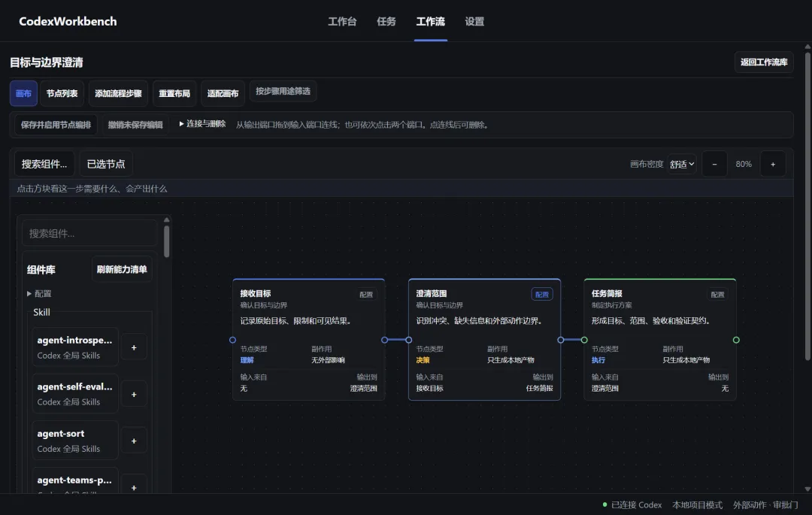The height and width of the screenshot is (515, 812).
Task: Open 配置 on 接收目标 node
Action: pos(366,295)
